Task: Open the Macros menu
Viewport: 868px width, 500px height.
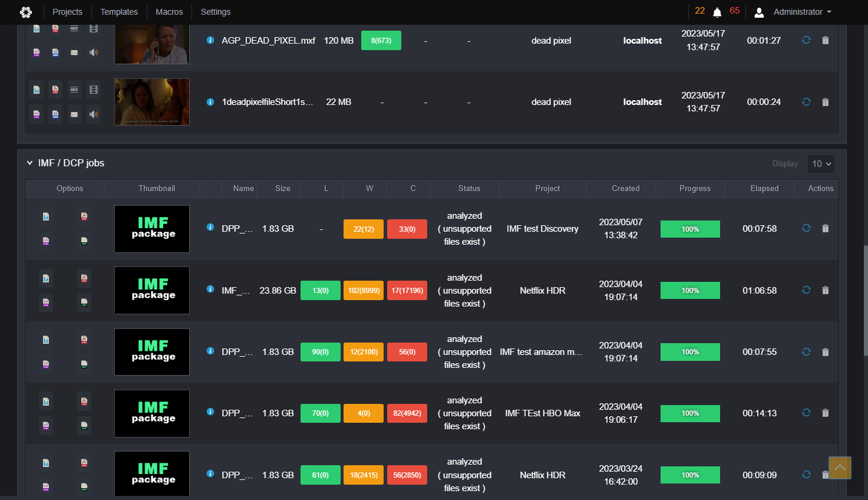Action: point(169,12)
